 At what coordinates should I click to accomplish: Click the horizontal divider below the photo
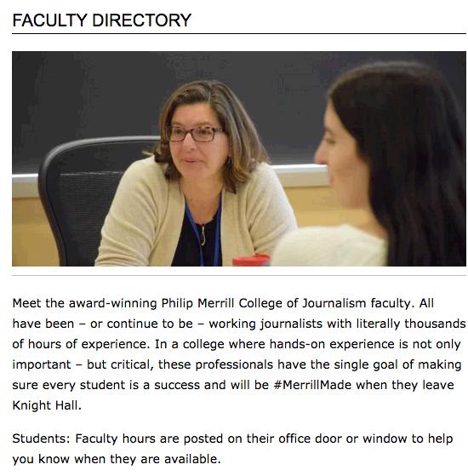tap(239, 275)
